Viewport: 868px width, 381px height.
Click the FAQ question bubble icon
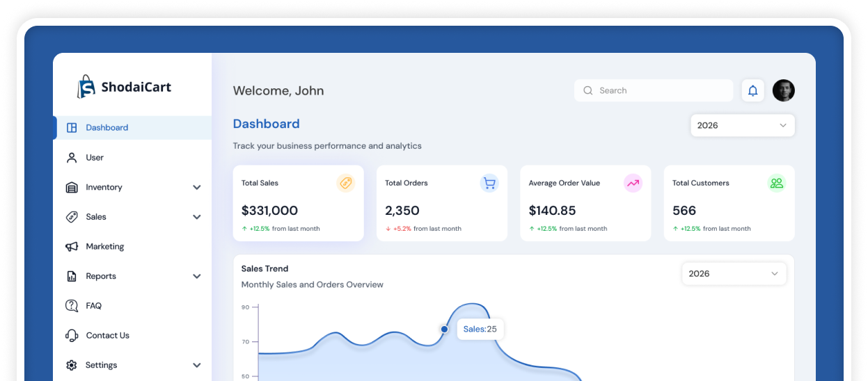point(72,306)
